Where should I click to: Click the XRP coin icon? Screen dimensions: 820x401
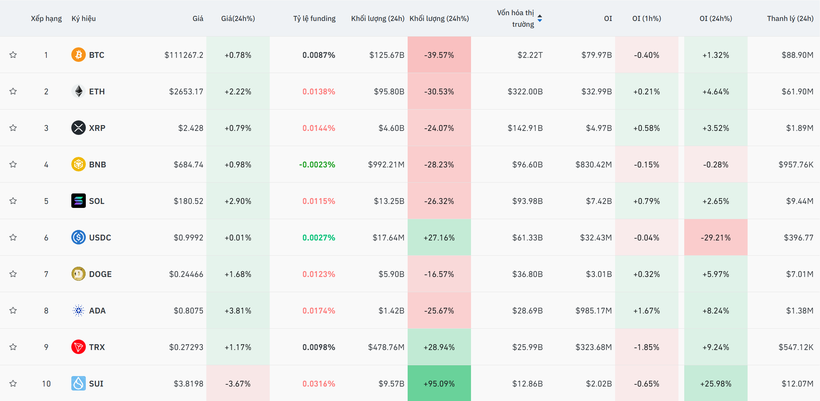pyautogui.click(x=78, y=128)
